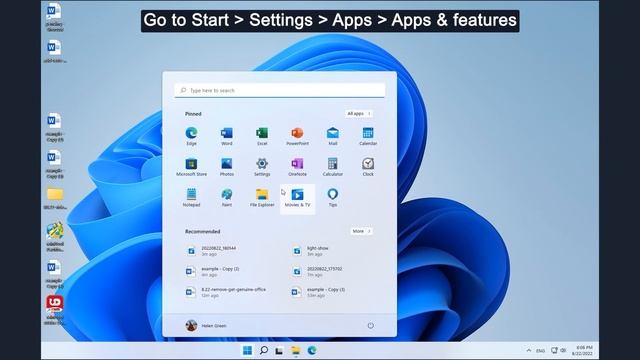Open the Clock app
This screenshot has width=640, height=360.
click(x=368, y=167)
